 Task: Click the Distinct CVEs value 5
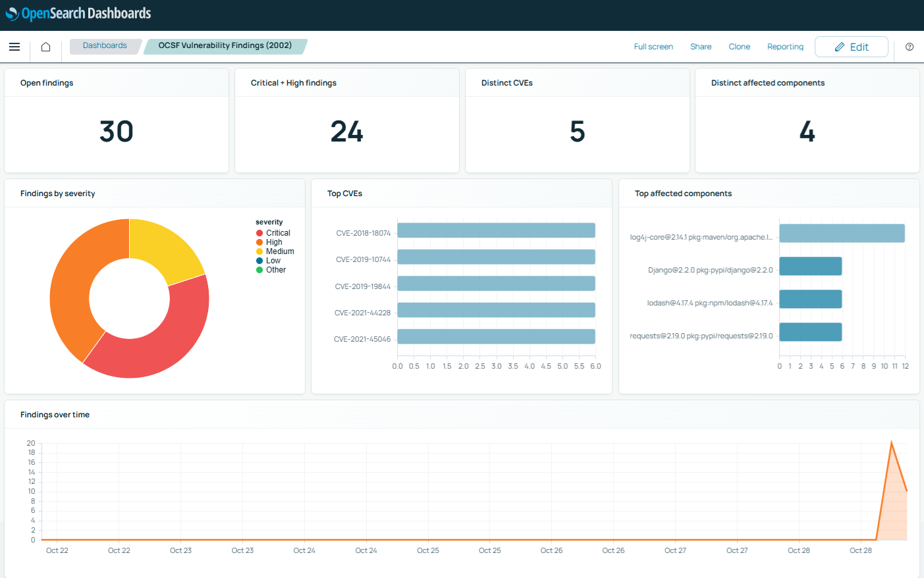tap(578, 132)
